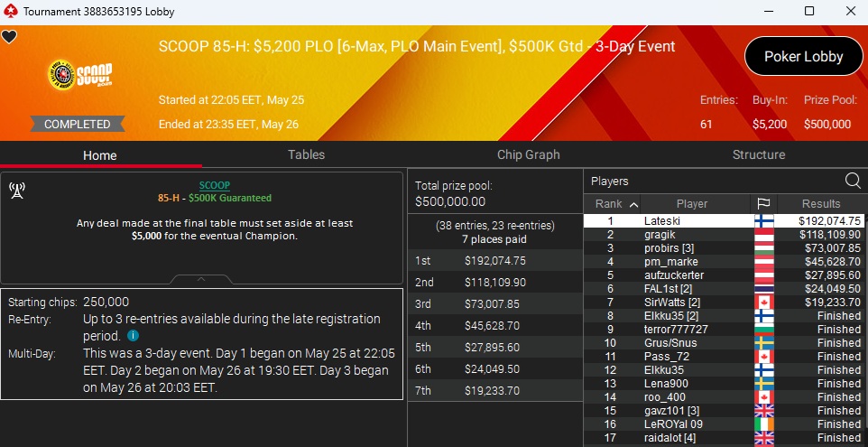Screen dimensions: 868x447
Task: Click the flag column header icon
Action: (x=763, y=204)
